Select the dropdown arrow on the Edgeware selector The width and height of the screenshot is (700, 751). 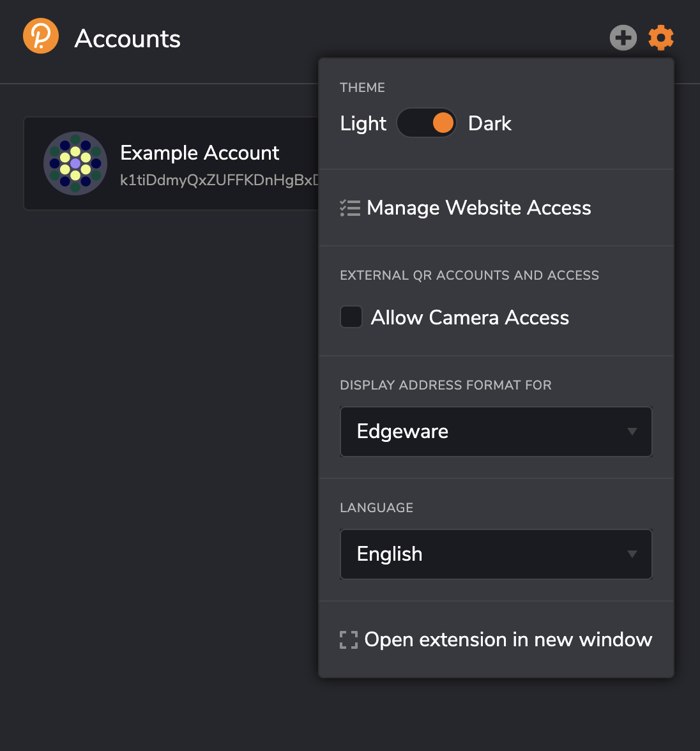(x=632, y=432)
